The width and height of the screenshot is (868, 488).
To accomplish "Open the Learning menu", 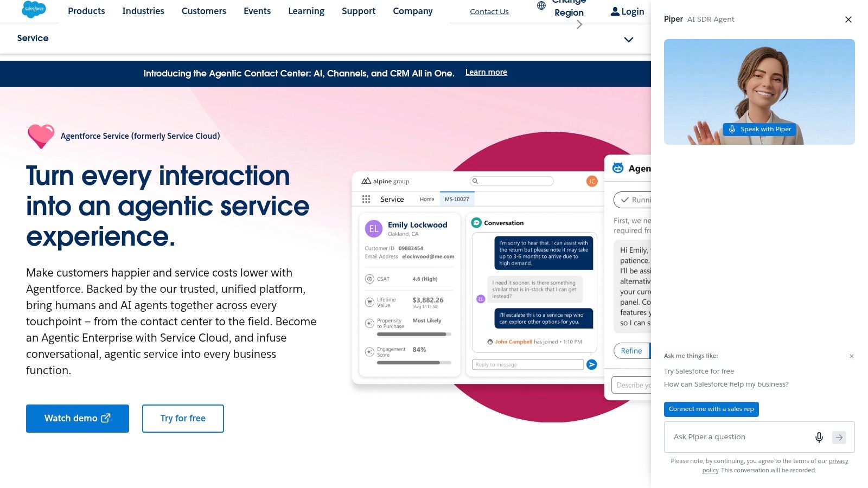I will (307, 11).
